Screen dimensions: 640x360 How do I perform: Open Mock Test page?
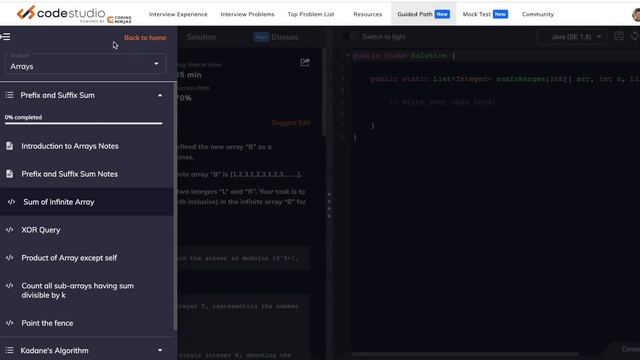485,14
